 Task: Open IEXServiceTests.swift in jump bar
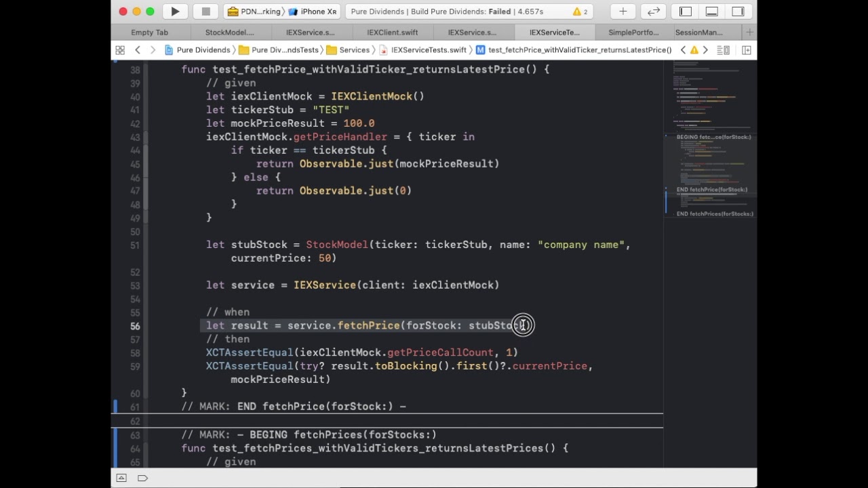[423, 50]
